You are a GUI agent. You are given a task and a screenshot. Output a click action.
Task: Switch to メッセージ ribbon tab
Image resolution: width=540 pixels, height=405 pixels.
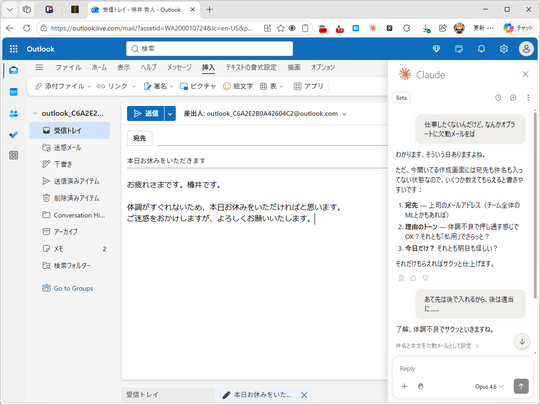click(x=179, y=67)
